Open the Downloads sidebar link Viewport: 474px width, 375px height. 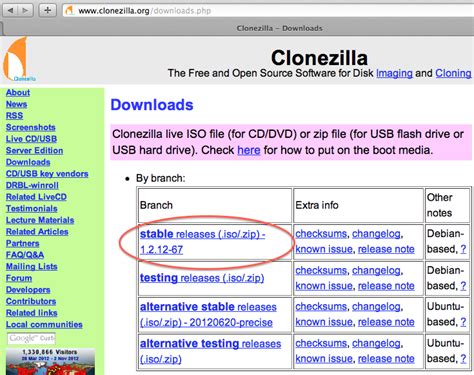click(x=28, y=162)
